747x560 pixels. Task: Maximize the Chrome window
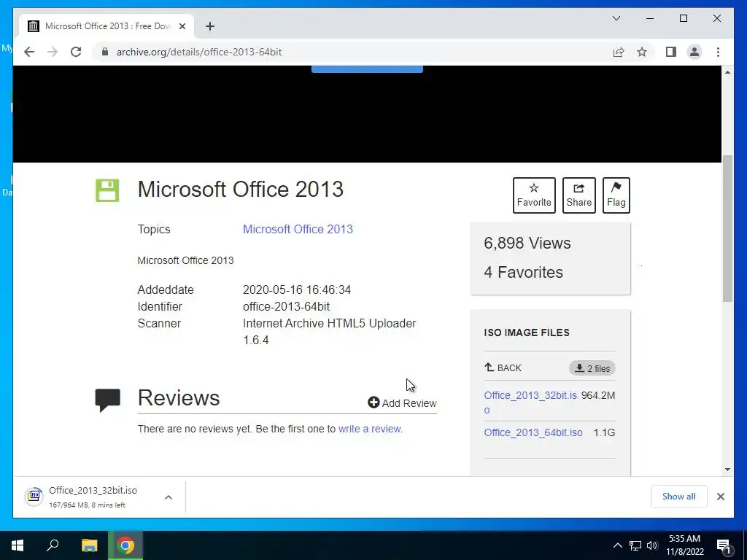[x=683, y=18]
